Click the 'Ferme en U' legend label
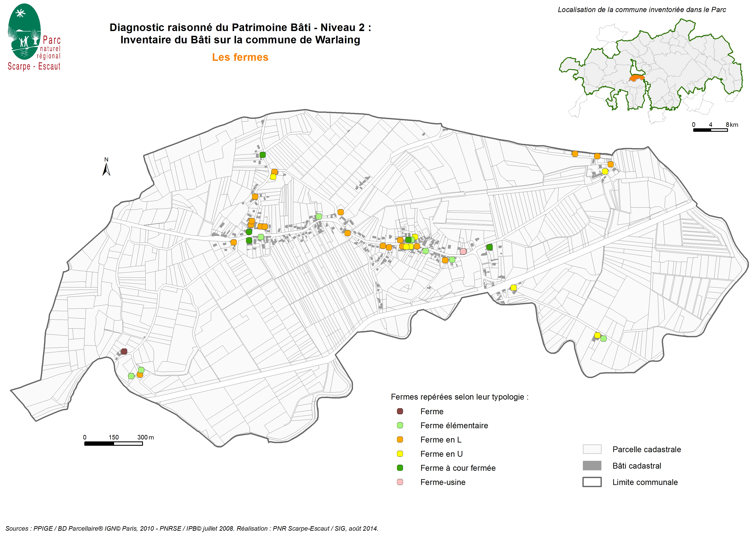The height and width of the screenshot is (535, 756). click(441, 454)
